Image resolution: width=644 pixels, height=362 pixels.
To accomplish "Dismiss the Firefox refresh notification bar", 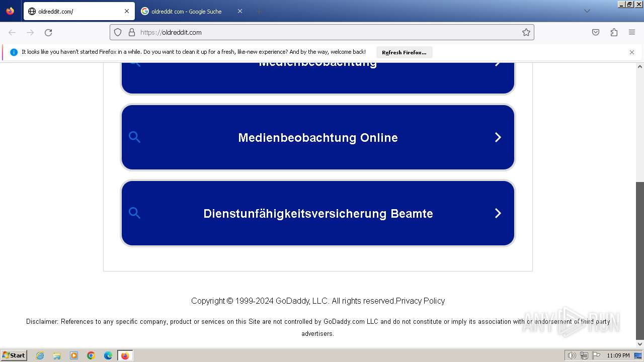I will [x=632, y=52].
